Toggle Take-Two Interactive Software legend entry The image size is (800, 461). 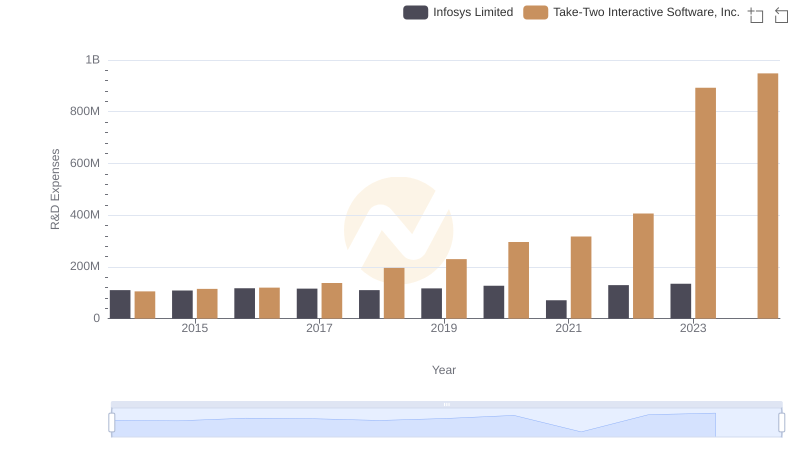(x=632, y=12)
